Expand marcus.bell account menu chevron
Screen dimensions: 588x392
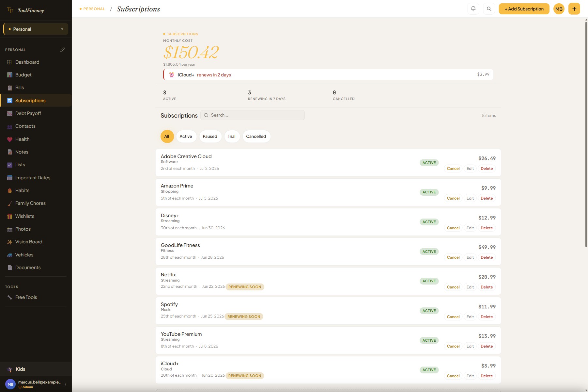(66, 384)
